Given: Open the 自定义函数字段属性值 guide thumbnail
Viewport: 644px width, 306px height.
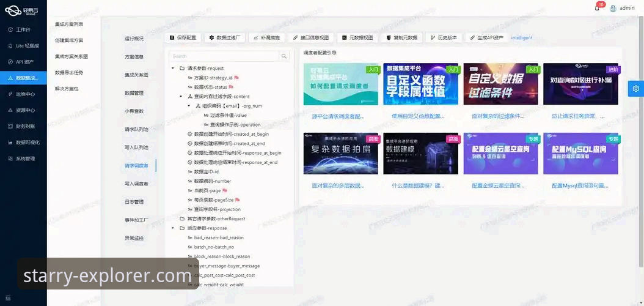Looking at the screenshot, I should point(420,84).
